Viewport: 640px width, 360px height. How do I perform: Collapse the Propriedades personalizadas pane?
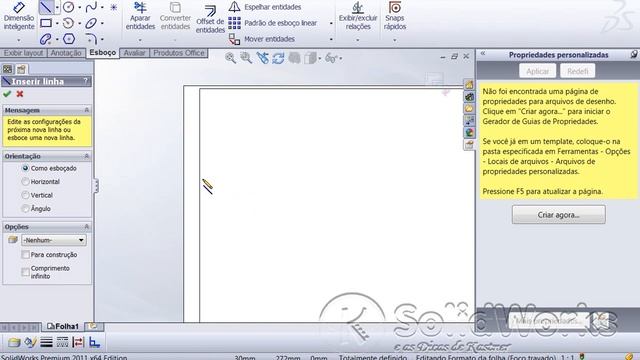pyautogui.click(x=483, y=53)
